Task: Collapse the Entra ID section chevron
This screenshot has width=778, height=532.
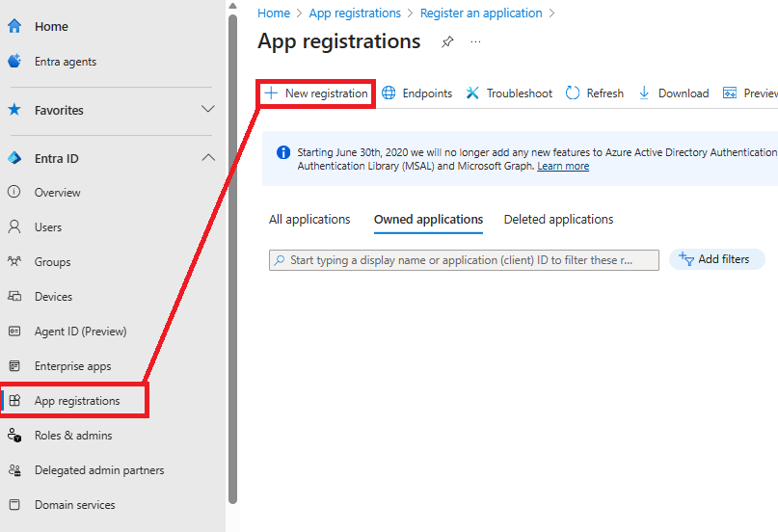Action: pyautogui.click(x=207, y=158)
